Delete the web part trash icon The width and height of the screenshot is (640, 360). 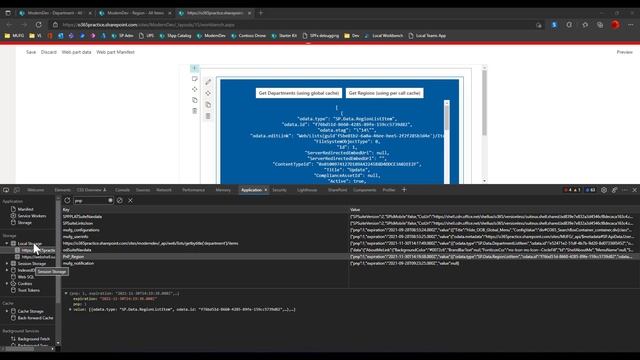click(x=208, y=116)
